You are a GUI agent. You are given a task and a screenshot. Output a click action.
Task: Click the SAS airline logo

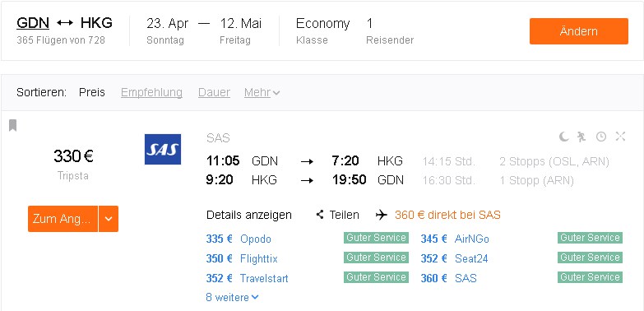coord(163,149)
